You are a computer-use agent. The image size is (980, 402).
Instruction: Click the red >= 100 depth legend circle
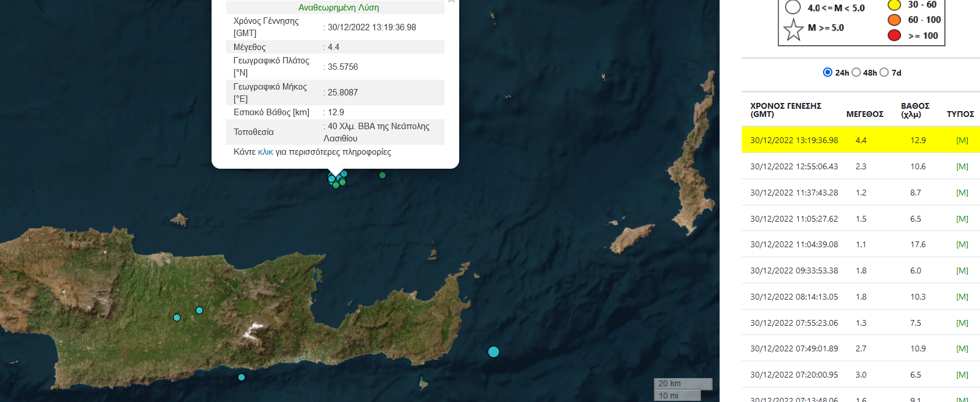pos(894,35)
